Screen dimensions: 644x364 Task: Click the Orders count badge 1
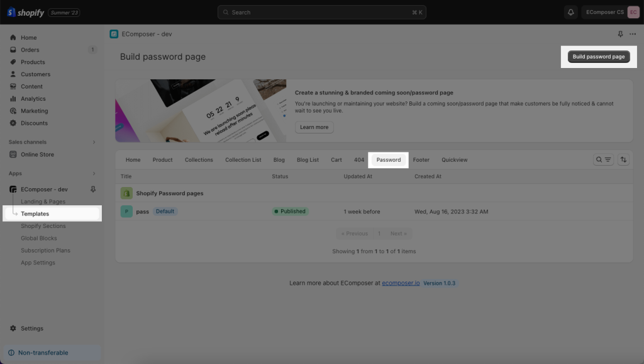coord(93,50)
